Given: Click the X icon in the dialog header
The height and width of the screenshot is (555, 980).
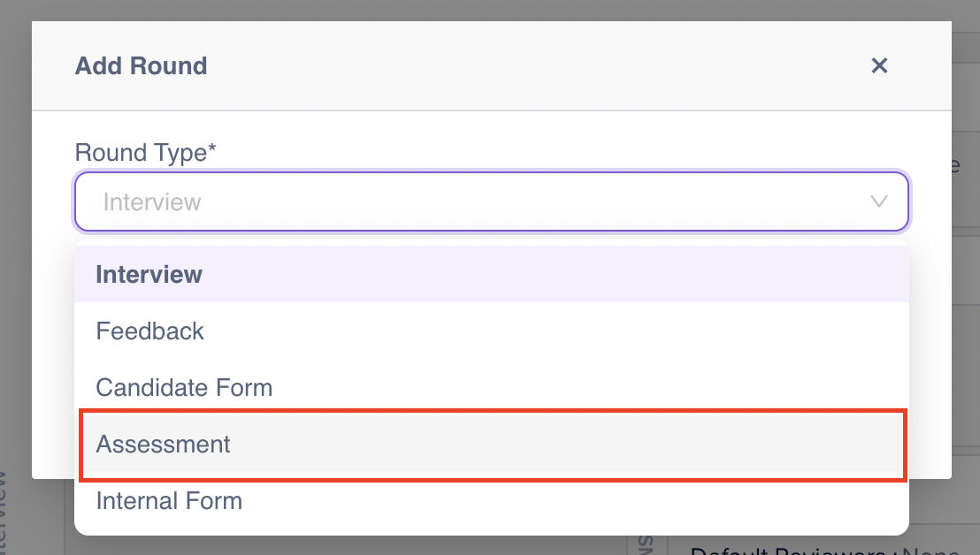Looking at the screenshot, I should point(878,65).
